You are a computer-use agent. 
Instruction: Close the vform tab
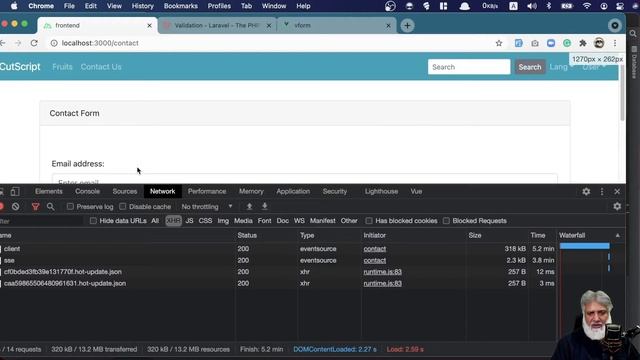click(388, 25)
